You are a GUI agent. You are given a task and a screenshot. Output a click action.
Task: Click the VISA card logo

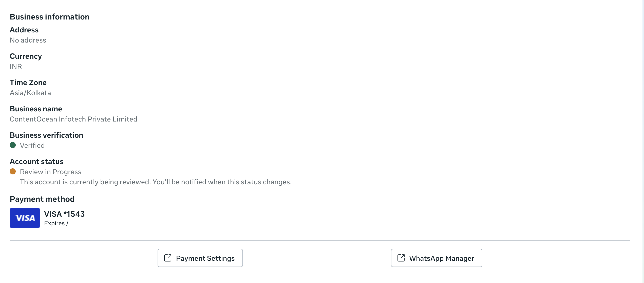pyautogui.click(x=25, y=218)
